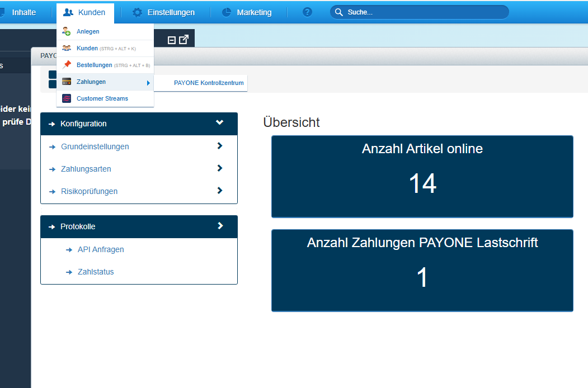Image resolution: width=588 pixels, height=388 pixels.
Task: Click the magnifier icon in search bar
Action: [x=338, y=12]
